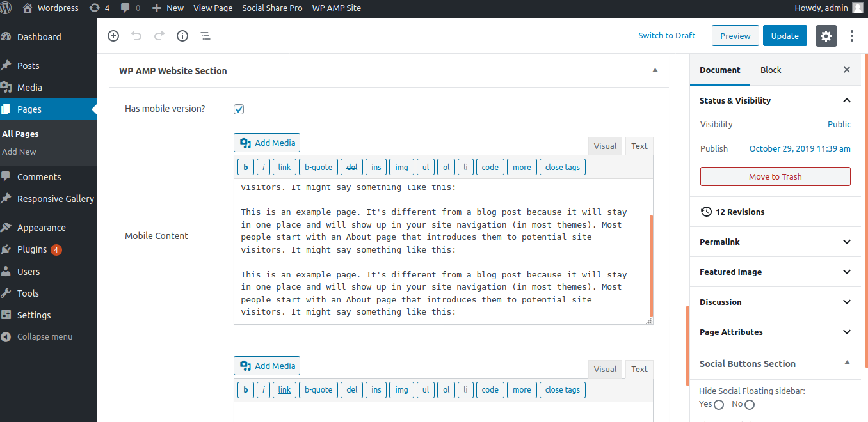
Task: Open Dashboard in the sidebar
Action: [48, 37]
